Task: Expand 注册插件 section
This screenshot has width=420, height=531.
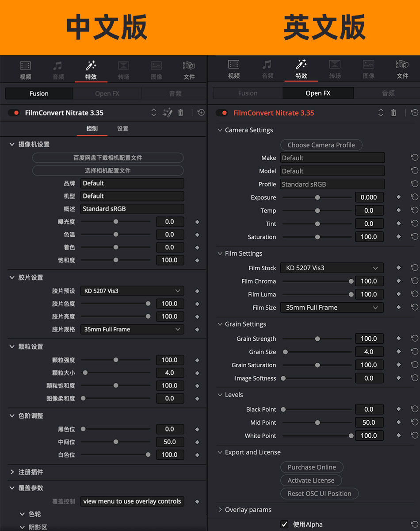Action: [12, 472]
